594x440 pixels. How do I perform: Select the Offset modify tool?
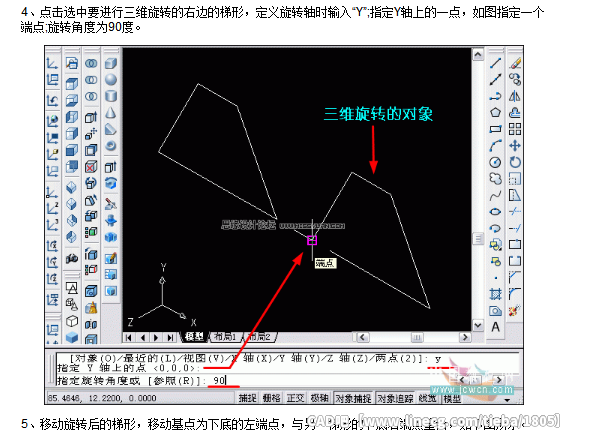click(x=515, y=113)
